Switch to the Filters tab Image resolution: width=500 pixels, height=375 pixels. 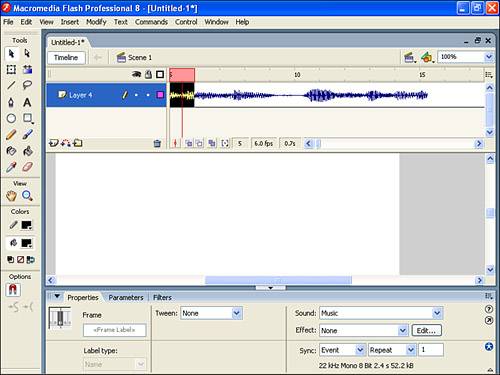point(162,297)
